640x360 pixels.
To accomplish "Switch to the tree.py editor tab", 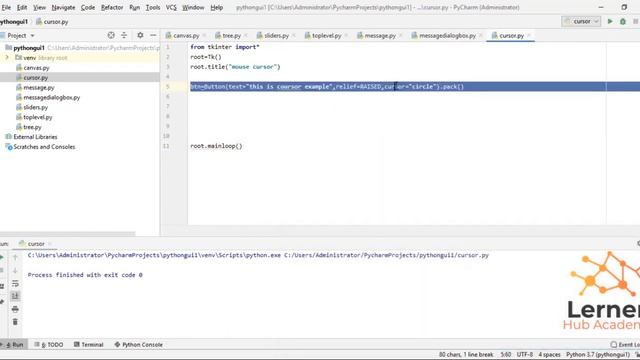I will (x=231, y=36).
